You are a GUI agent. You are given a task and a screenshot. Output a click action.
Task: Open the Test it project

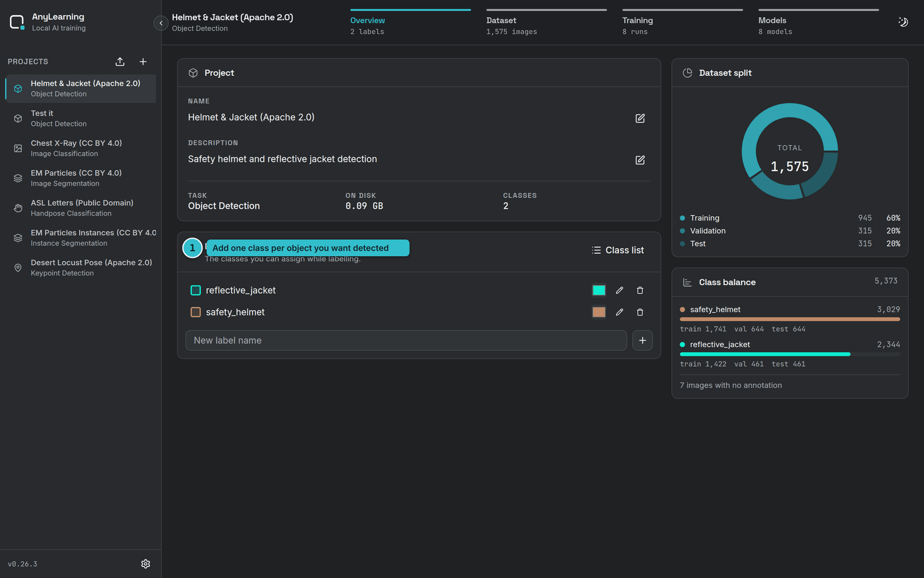click(81, 118)
